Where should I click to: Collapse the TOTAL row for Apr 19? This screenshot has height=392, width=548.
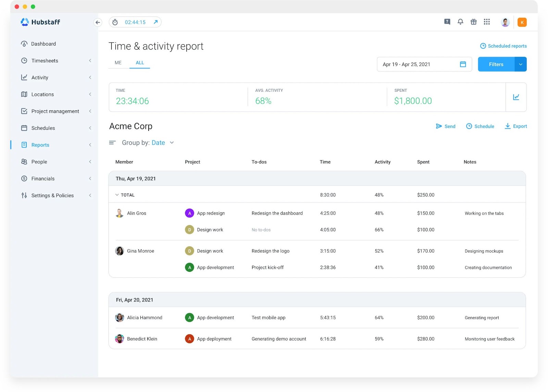click(x=117, y=194)
